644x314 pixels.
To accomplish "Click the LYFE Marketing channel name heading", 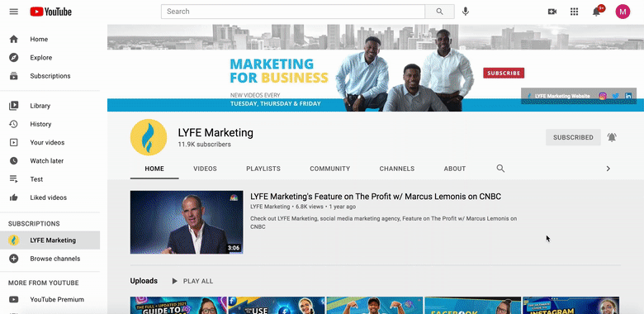I will (x=215, y=133).
